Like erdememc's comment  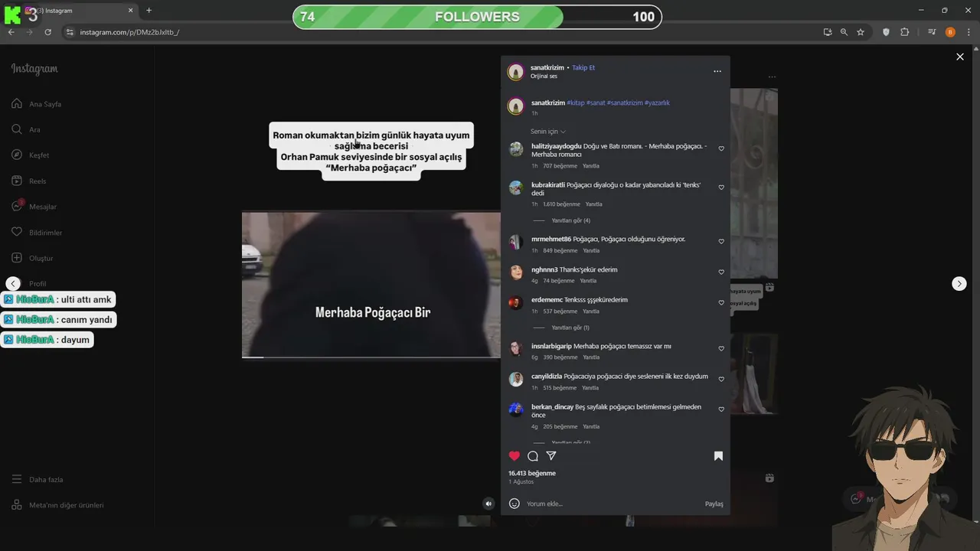pos(721,303)
